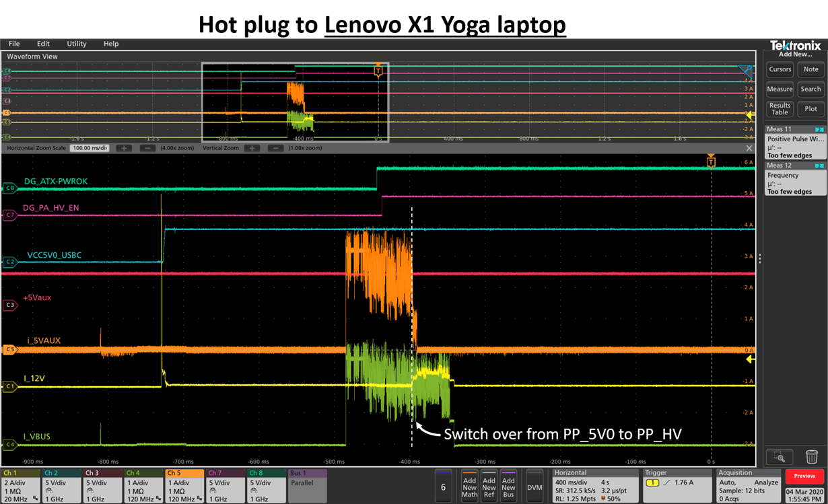This screenshot has width=828, height=504.
Task: Click the Cursors button
Action: coord(780,69)
